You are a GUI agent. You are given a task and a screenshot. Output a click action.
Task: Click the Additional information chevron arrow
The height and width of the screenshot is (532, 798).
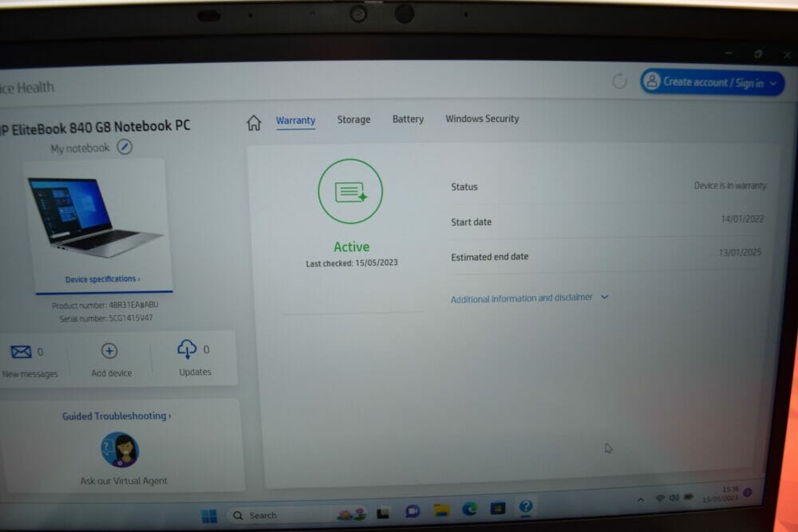pyautogui.click(x=605, y=297)
